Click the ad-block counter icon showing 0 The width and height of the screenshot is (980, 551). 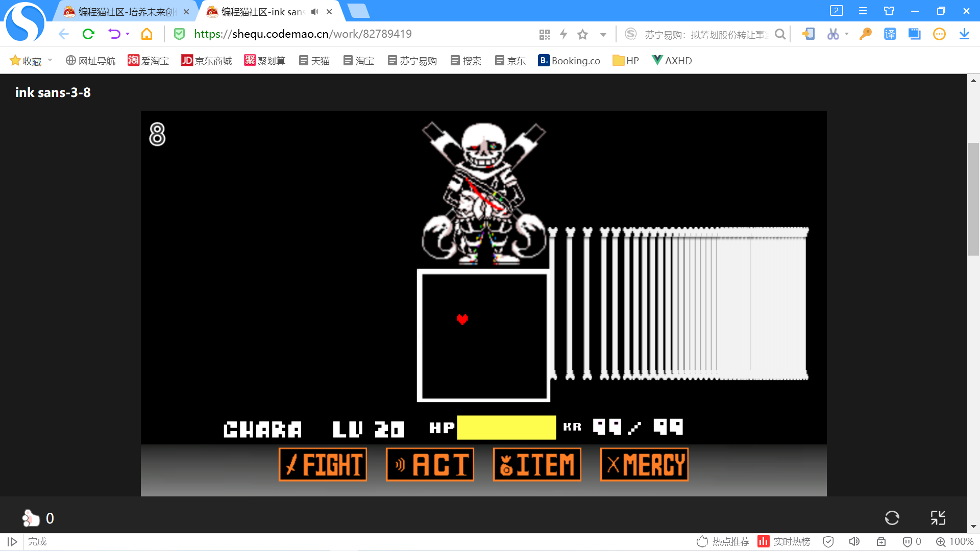click(912, 542)
